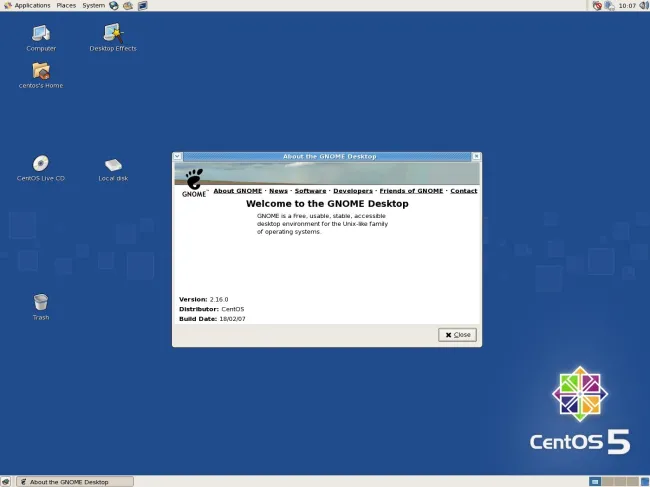
Task: Open the dialog's window menu arrow
Action: [x=177, y=156]
